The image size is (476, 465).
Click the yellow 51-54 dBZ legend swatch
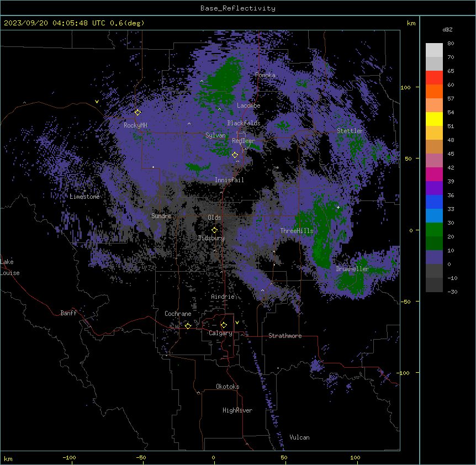click(434, 119)
